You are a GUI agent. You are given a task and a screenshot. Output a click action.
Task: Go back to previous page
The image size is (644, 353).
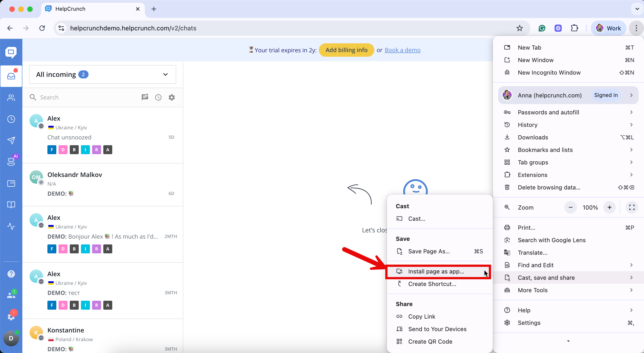pyautogui.click(x=10, y=28)
